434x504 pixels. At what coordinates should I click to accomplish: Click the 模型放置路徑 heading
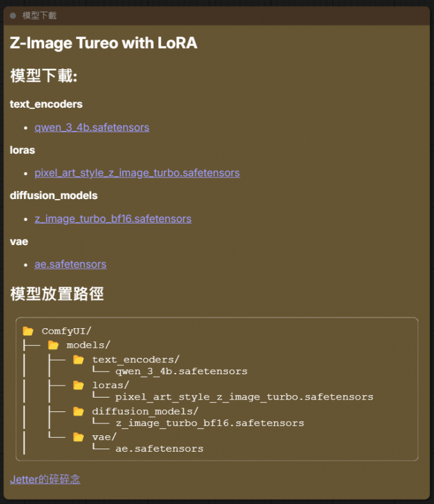point(57,294)
